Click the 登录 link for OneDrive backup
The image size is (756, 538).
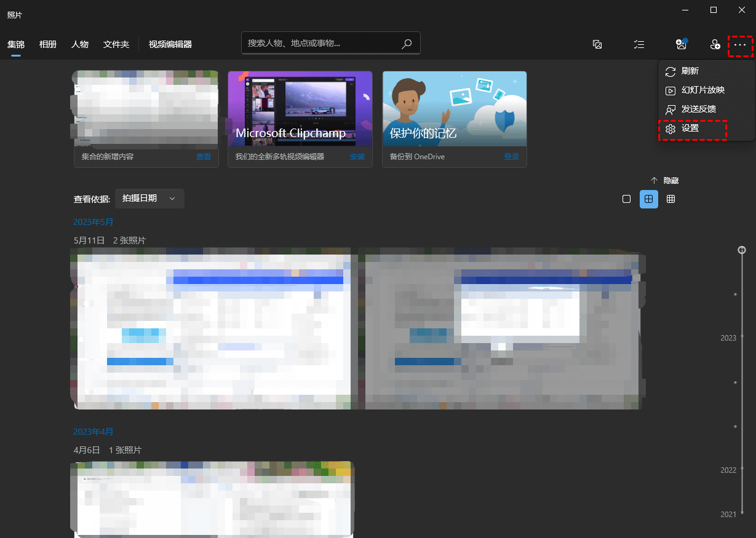(512, 157)
